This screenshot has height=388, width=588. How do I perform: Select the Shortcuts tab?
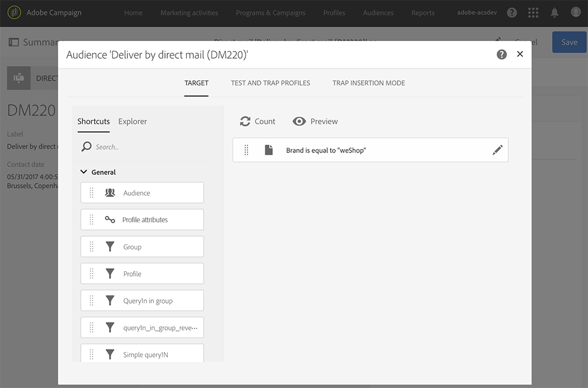coord(94,121)
